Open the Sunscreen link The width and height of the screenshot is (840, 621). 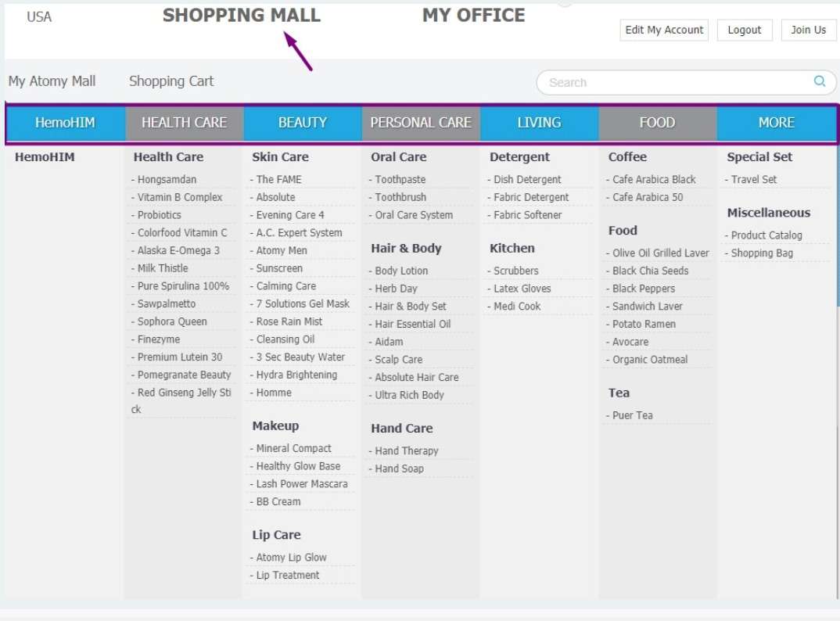[279, 268]
